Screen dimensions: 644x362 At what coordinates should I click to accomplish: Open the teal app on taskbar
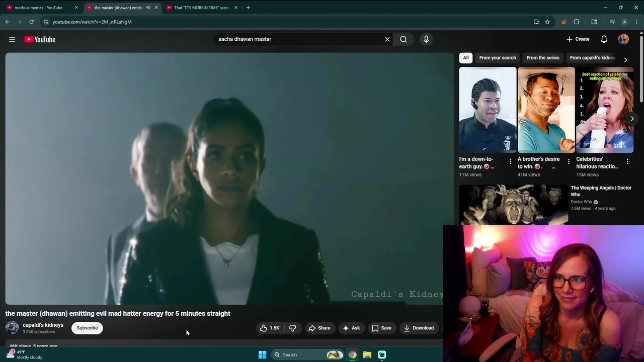click(x=382, y=354)
